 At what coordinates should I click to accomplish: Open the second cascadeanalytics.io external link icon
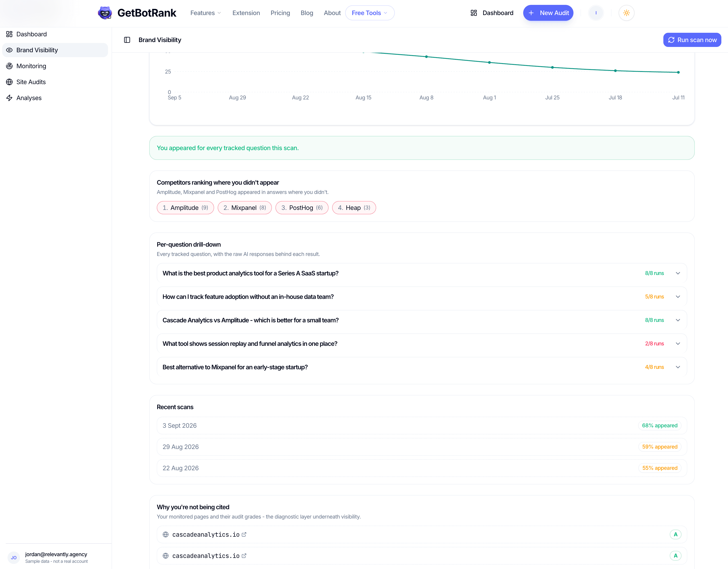click(x=244, y=556)
